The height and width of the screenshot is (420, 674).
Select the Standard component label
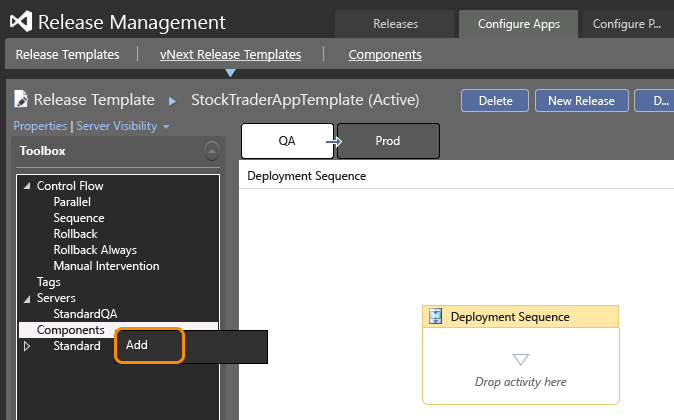(77, 346)
